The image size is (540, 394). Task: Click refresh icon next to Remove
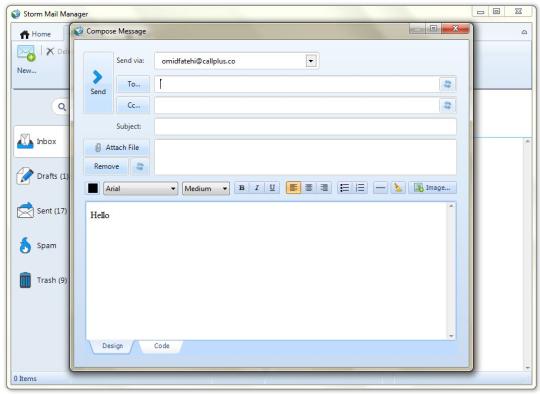point(139,166)
